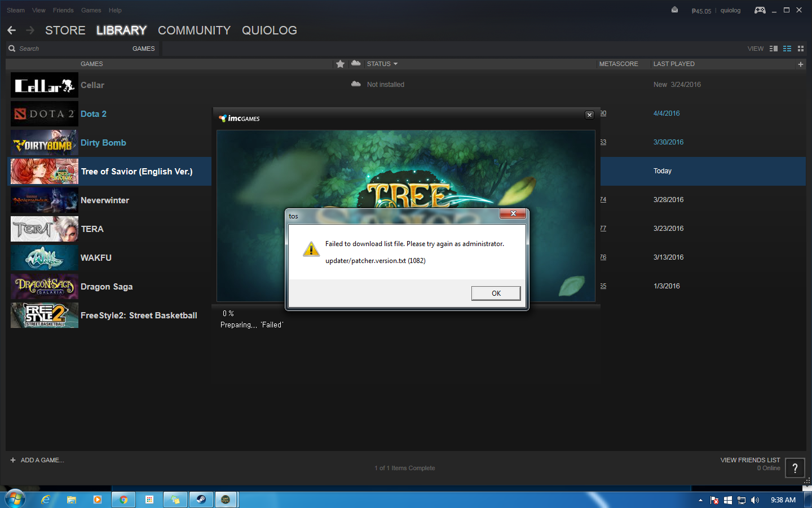Expand the STATUS column dropdown

[382, 64]
